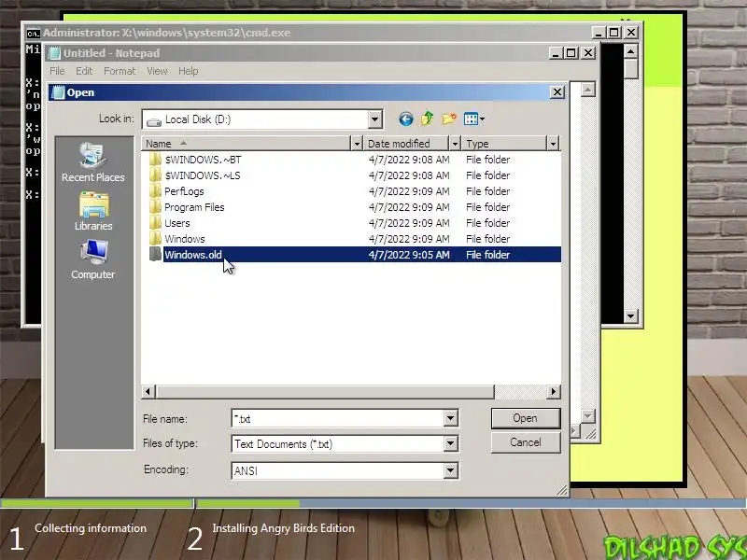Click the cmd window scrollbar thumb
The height and width of the screenshot is (560, 747).
coord(631,69)
